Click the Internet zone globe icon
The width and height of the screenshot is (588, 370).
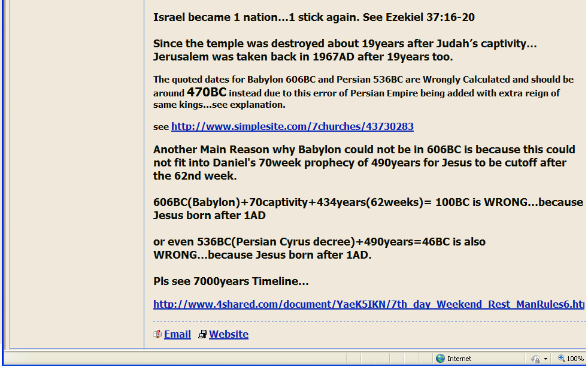click(x=440, y=359)
